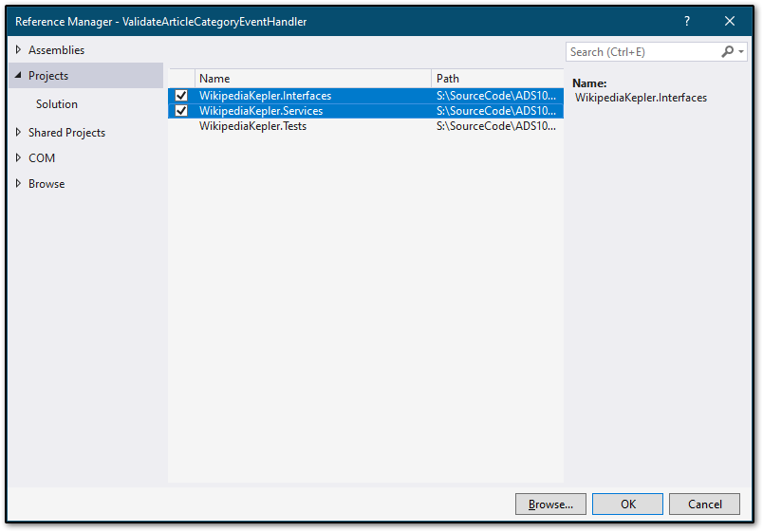Sort by the Name column header
Image resolution: width=763 pixels, height=532 pixels.
[313, 79]
